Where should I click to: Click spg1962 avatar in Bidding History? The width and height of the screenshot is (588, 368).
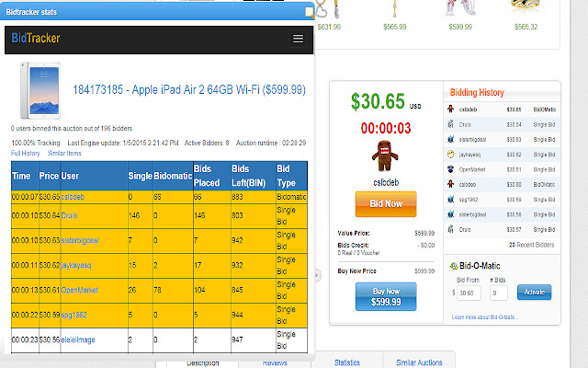451,200
